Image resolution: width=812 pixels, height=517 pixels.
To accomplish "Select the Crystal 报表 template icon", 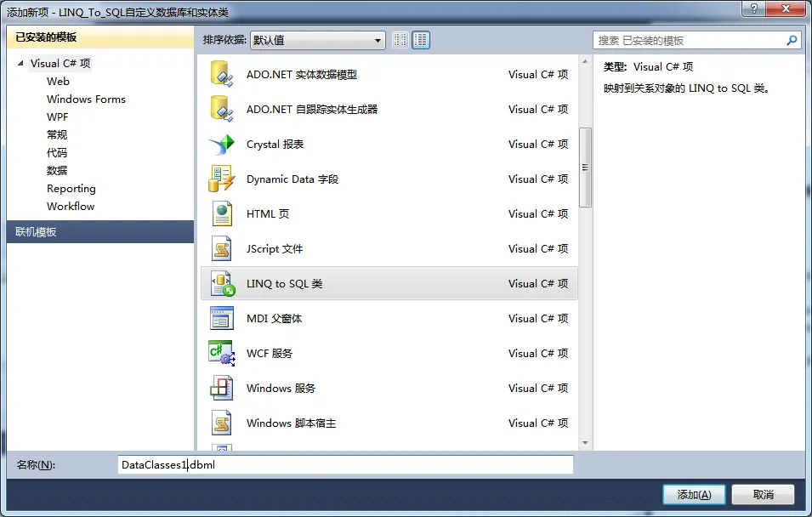I will click(x=222, y=144).
